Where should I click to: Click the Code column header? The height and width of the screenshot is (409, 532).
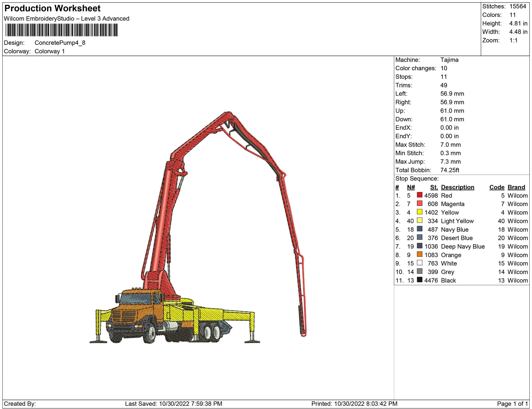497,187
